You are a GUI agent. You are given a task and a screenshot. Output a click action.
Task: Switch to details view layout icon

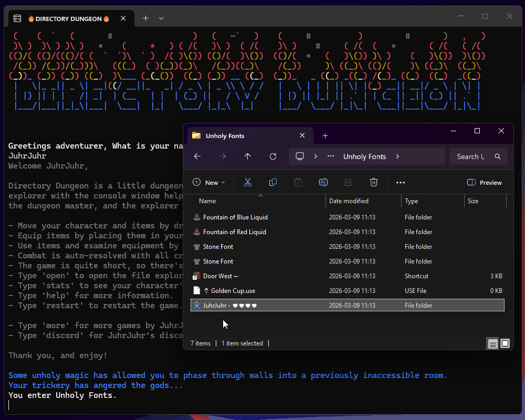[492, 344]
